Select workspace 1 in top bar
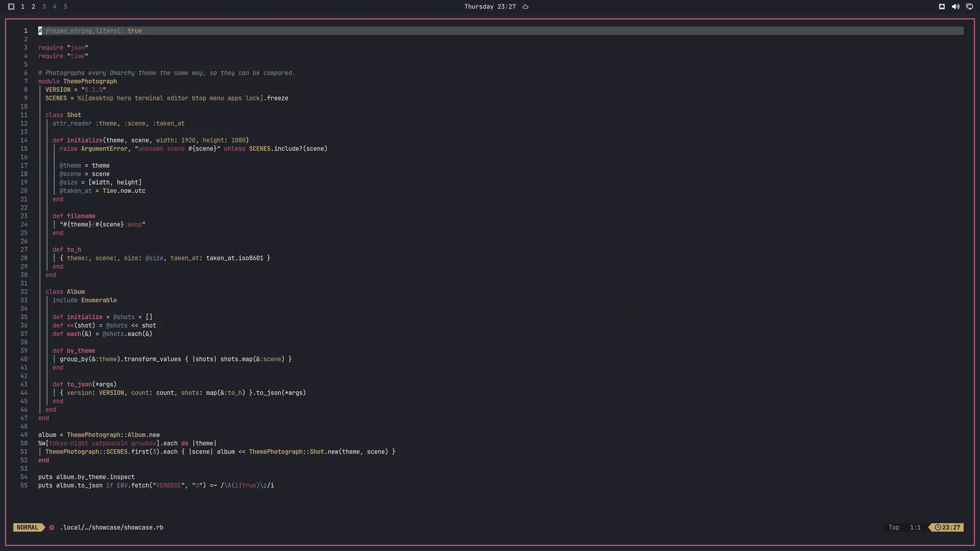 click(22, 7)
